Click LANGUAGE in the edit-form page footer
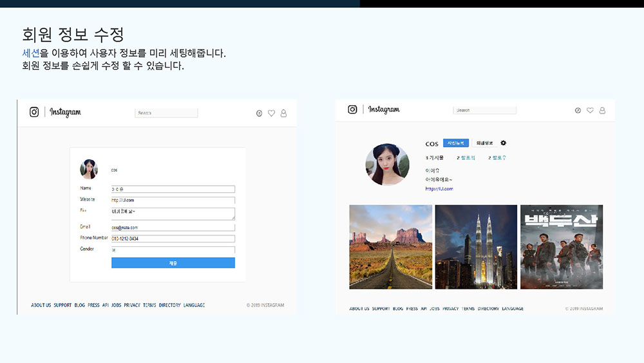The image size is (644, 363). [x=194, y=305]
